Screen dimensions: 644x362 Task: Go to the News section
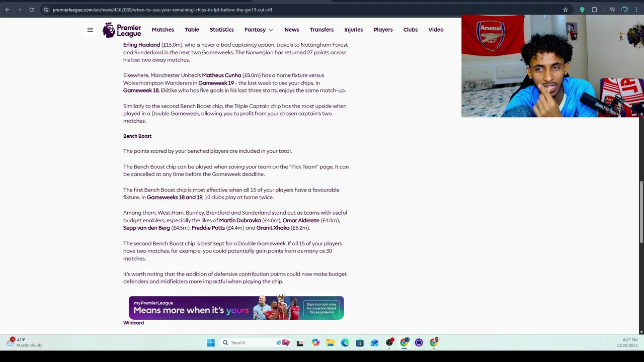click(292, 30)
